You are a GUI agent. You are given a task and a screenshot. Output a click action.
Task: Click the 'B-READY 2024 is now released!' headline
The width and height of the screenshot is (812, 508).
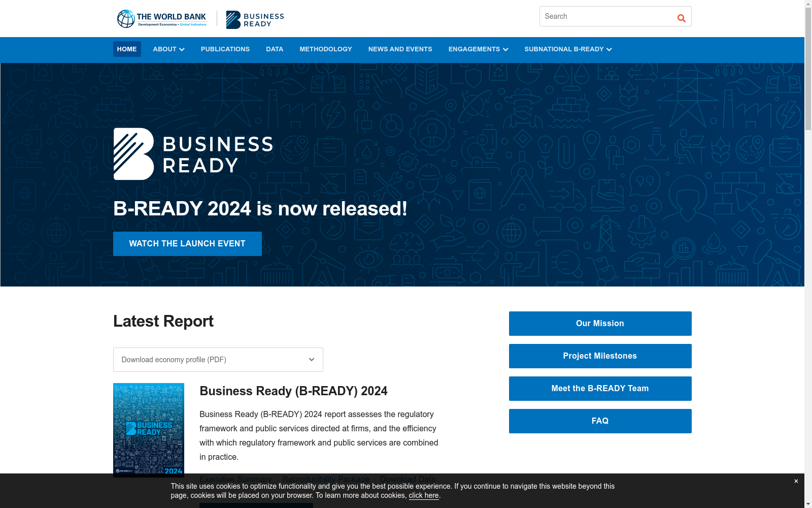pos(260,209)
